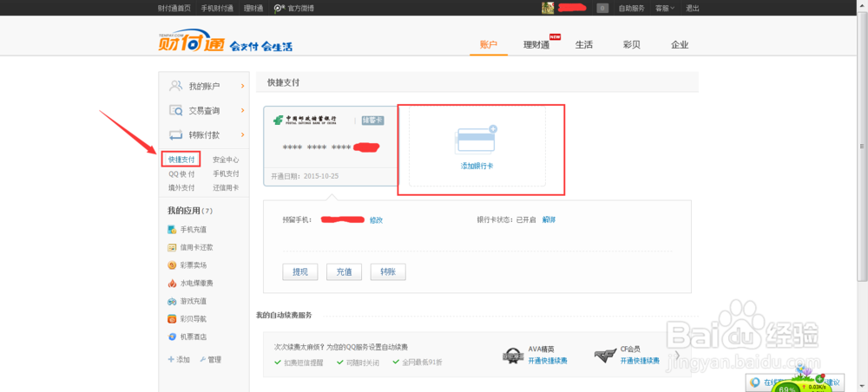Click 修改 next to reserved phone
The height and width of the screenshot is (392, 868).
pyautogui.click(x=377, y=220)
